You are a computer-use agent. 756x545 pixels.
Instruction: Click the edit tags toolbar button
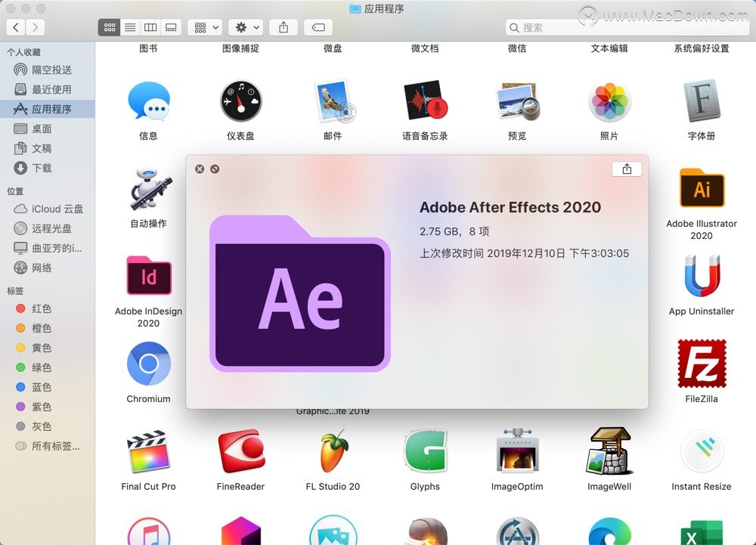click(318, 27)
